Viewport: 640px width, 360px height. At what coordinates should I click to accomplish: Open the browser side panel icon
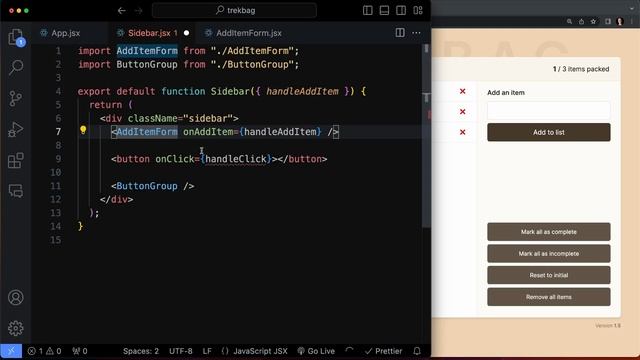pos(608,21)
